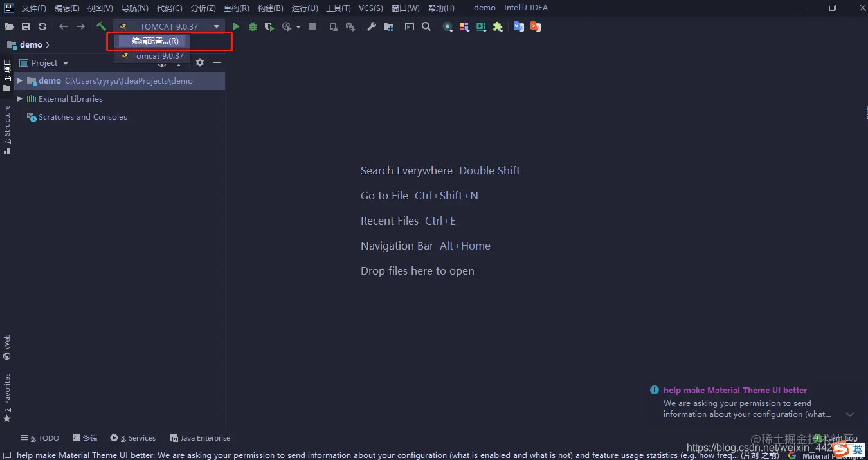This screenshot has height=460, width=868.
Task: Open the VCS(S) menu
Action: [370, 8]
